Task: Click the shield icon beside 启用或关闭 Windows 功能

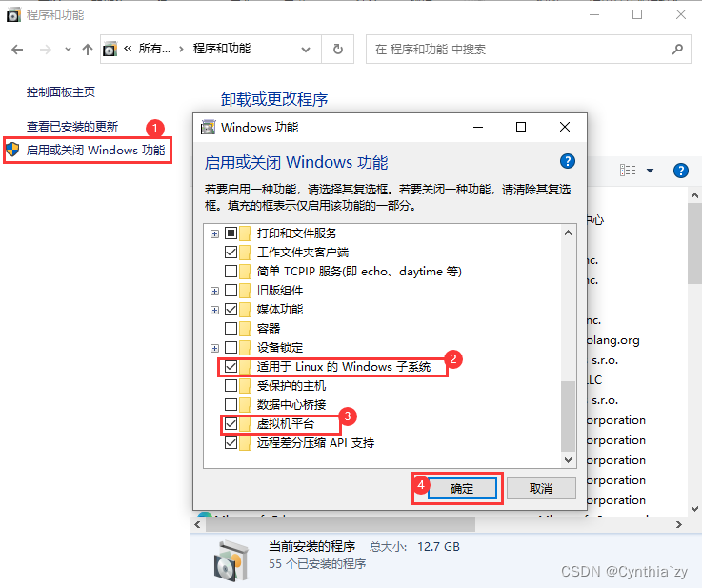Action: (x=12, y=150)
